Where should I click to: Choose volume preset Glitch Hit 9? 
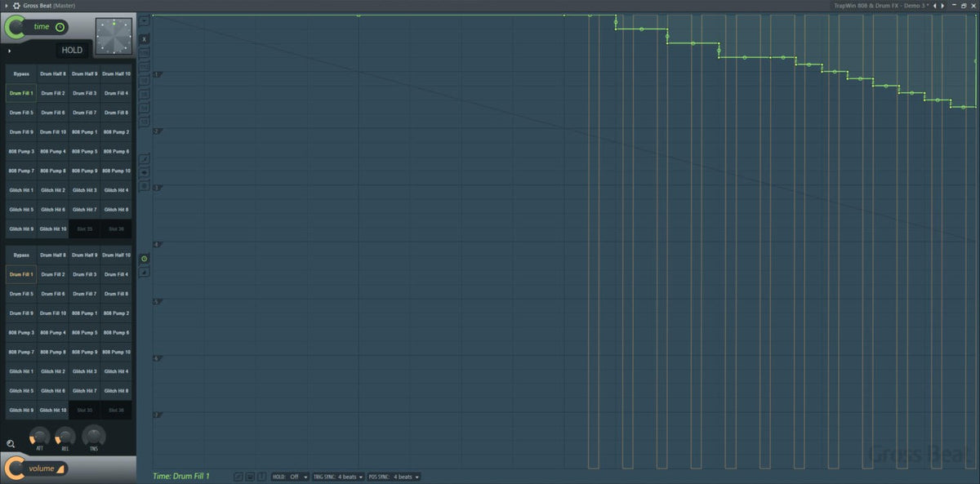21,411
